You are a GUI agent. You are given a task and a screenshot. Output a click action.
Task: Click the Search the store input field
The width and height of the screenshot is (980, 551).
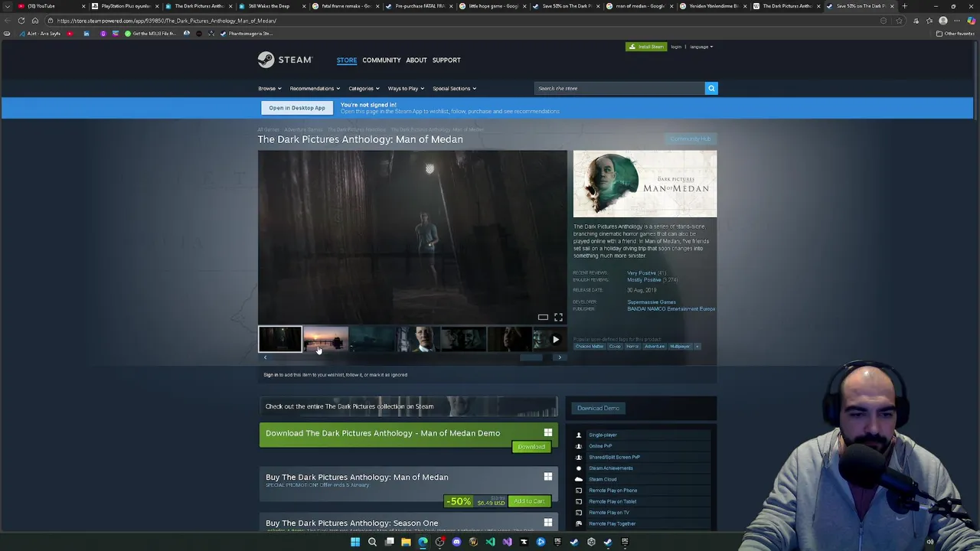tap(619, 88)
